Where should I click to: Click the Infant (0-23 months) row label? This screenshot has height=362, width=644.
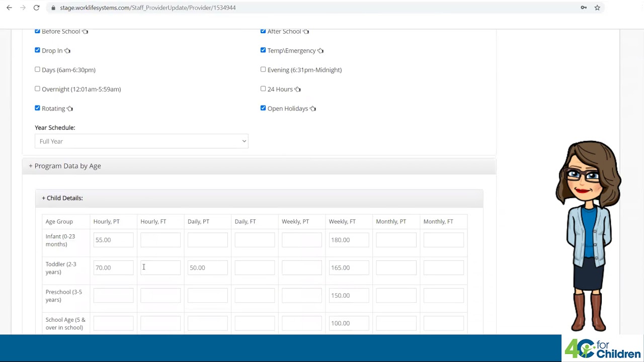pos(60,240)
